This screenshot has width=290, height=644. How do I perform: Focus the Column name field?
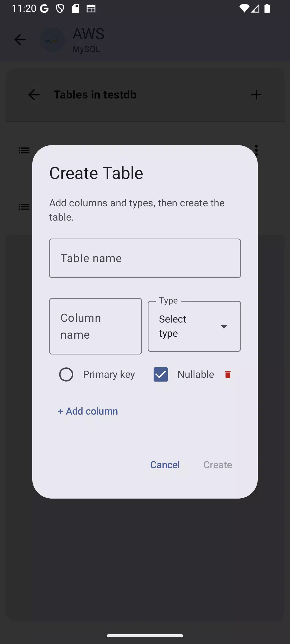(x=96, y=326)
